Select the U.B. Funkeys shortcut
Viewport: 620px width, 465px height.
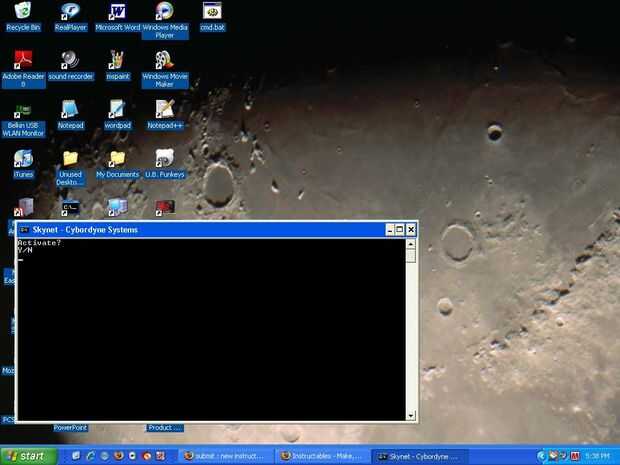[165, 164]
